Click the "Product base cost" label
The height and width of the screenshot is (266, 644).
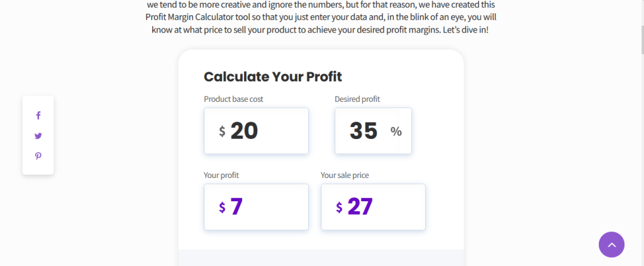click(233, 99)
